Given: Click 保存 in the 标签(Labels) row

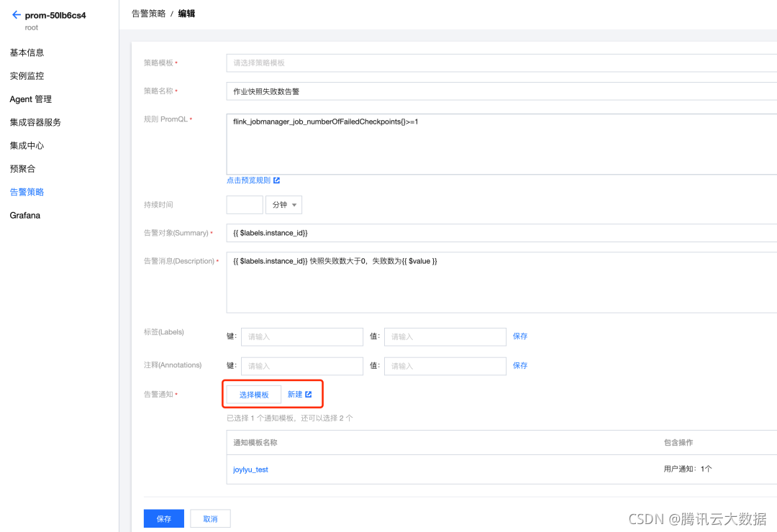Looking at the screenshot, I should click(519, 336).
